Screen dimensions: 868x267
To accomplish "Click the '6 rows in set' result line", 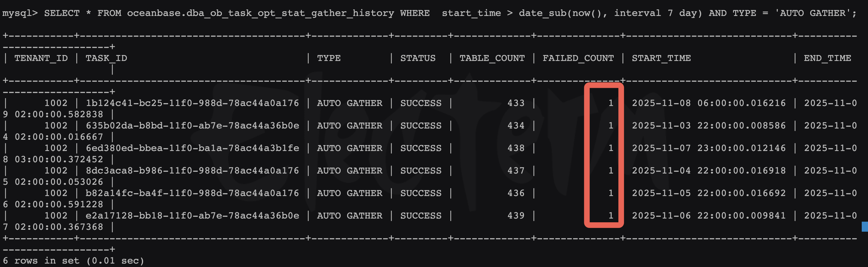I will click(x=73, y=261).
